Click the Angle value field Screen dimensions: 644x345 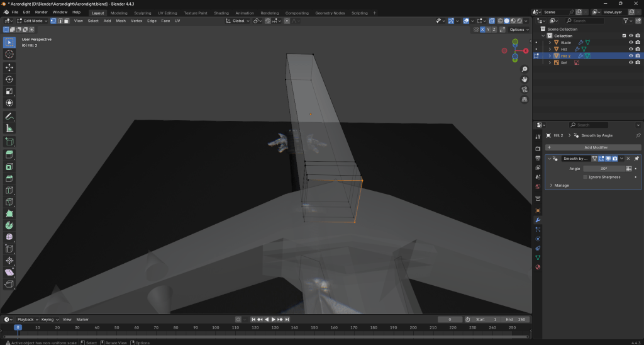pyautogui.click(x=603, y=169)
